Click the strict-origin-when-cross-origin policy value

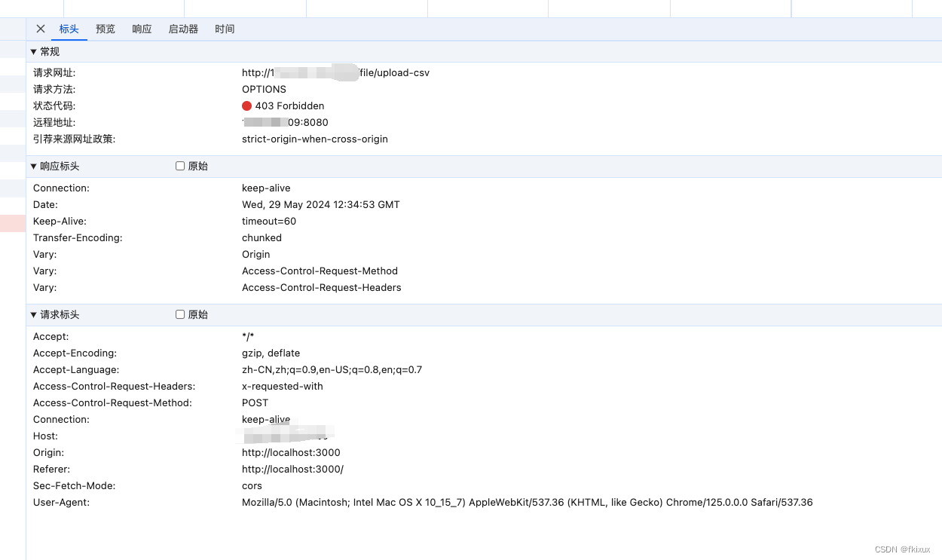pos(315,139)
